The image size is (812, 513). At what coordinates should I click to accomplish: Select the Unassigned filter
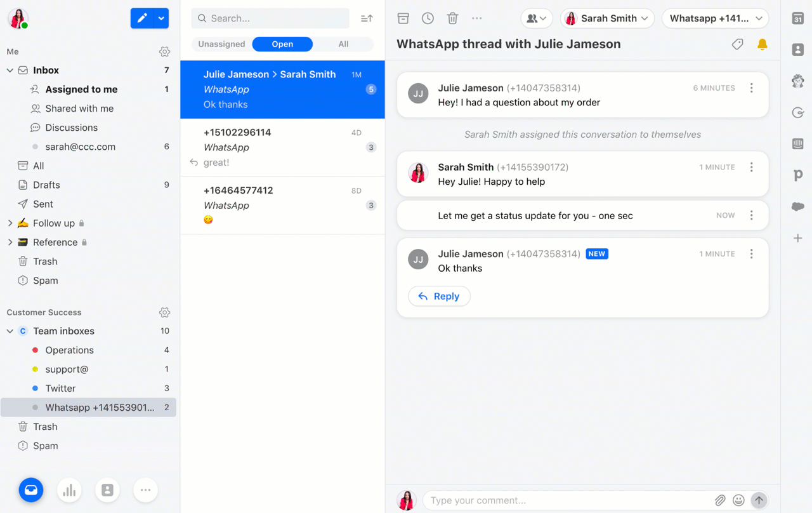(221, 44)
